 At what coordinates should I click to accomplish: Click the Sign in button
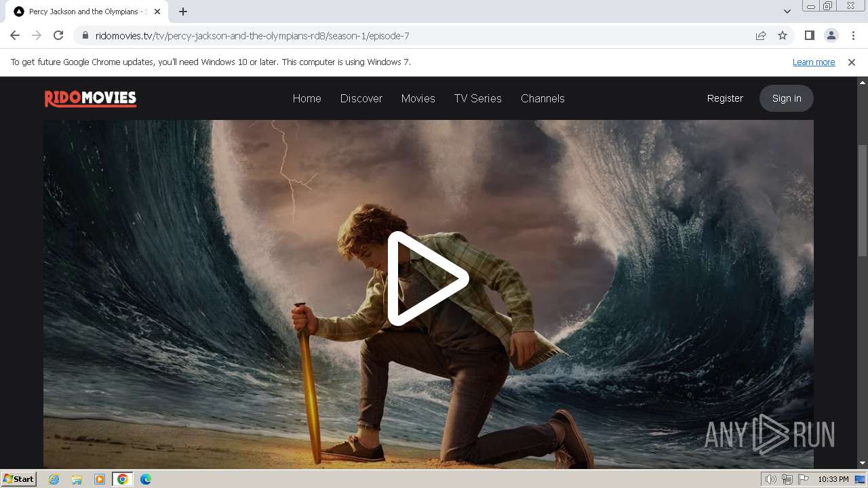tap(786, 98)
